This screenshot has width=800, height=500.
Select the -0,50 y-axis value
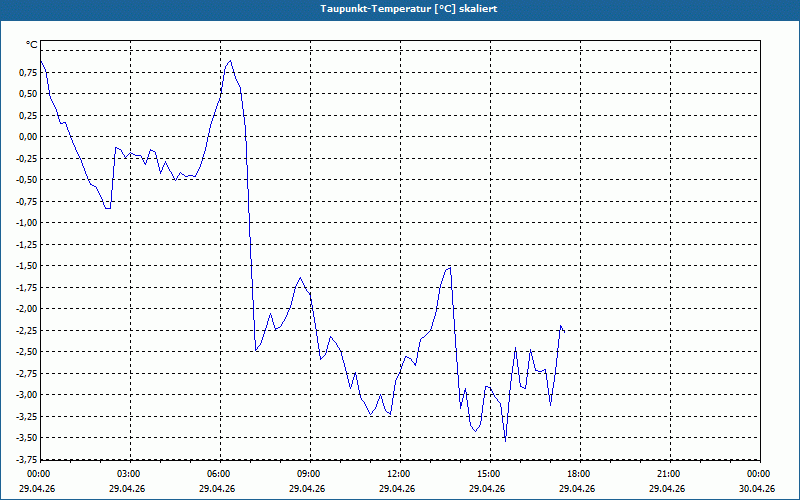point(27,180)
